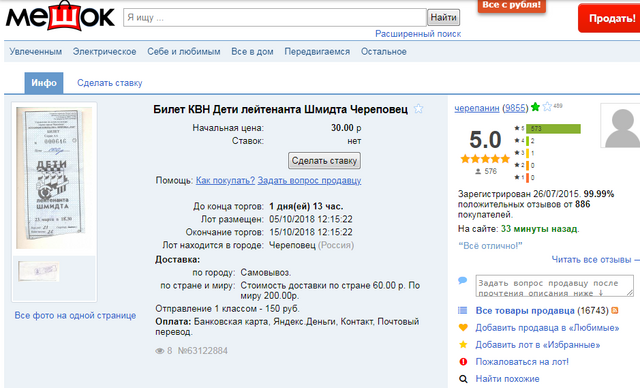Click the seller rating 9855 link

pos(515,108)
